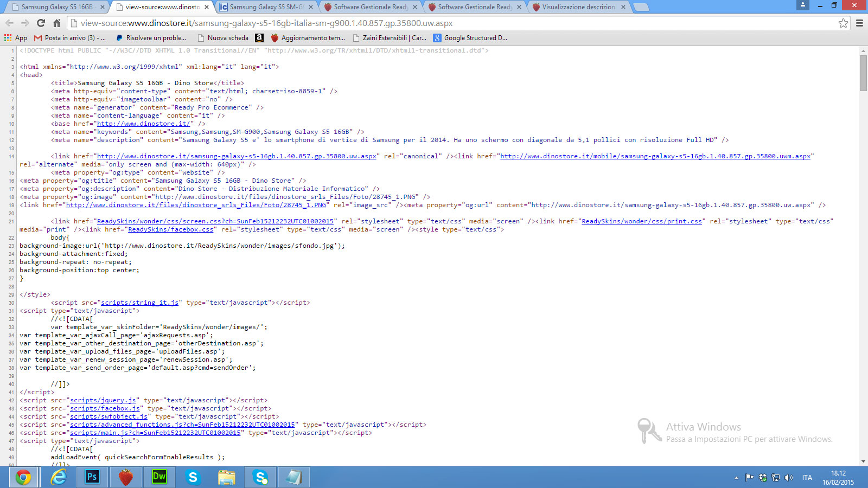Launch Chrome from the taskbar
Viewport: 868px width, 488px height.
pos(23,477)
